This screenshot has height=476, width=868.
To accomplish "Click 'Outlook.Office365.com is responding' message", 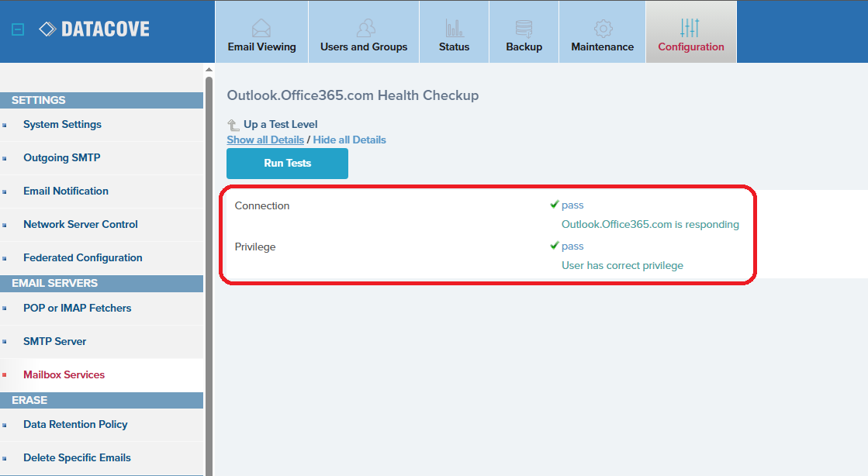I will pyautogui.click(x=650, y=224).
